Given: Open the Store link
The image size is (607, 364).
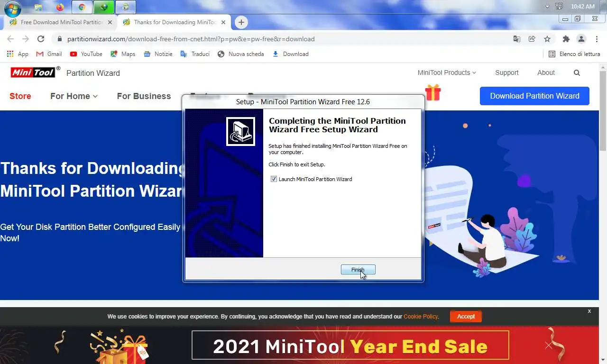Looking at the screenshot, I should [x=20, y=96].
